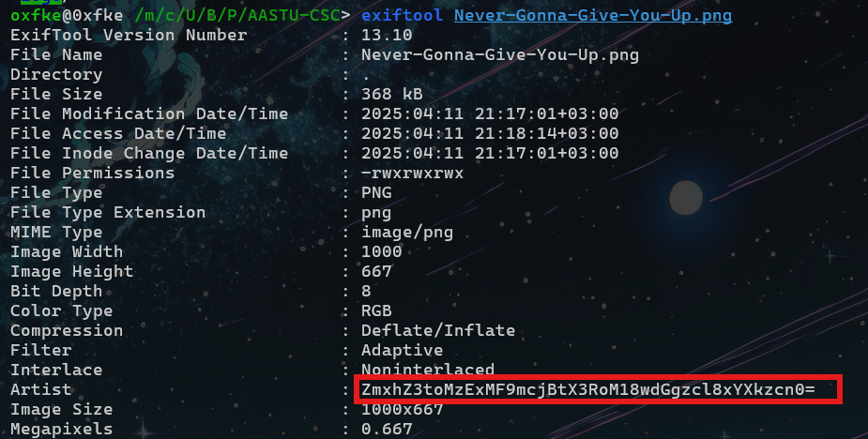Click the File Access Date/Time value
Viewport: 868px width, 439px height.
point(490,133)
